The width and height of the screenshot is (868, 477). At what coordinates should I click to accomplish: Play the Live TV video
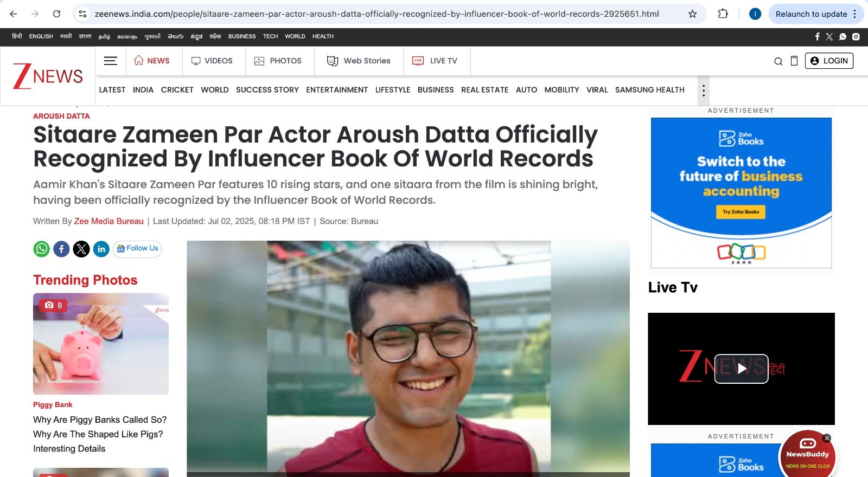tap(741, 369)
